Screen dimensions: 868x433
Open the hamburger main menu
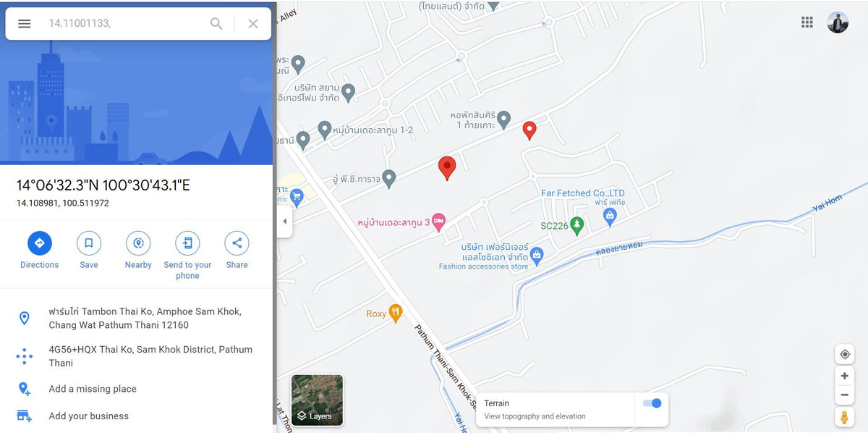[x=25, y=24]
